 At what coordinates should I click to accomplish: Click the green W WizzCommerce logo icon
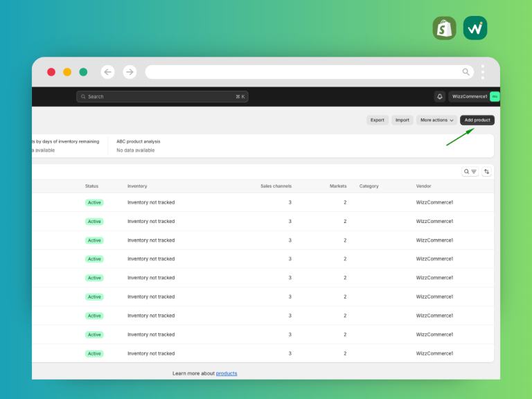475,28
